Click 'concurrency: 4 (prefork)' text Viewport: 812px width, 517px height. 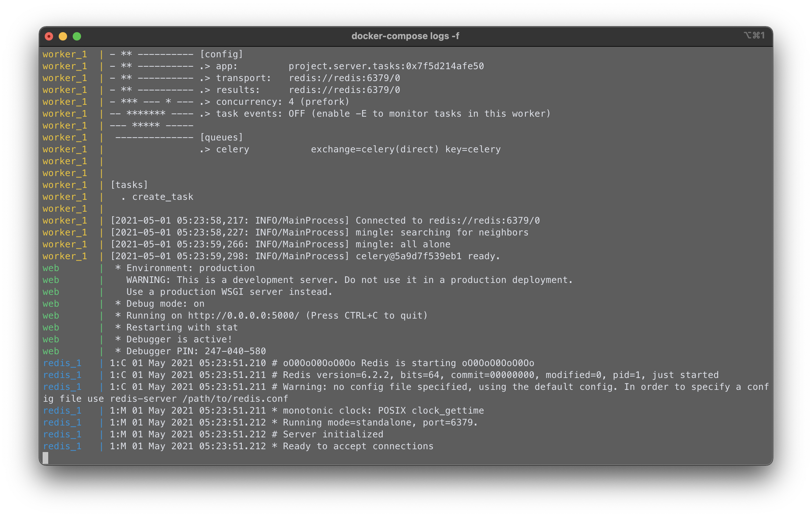[283, 102]
